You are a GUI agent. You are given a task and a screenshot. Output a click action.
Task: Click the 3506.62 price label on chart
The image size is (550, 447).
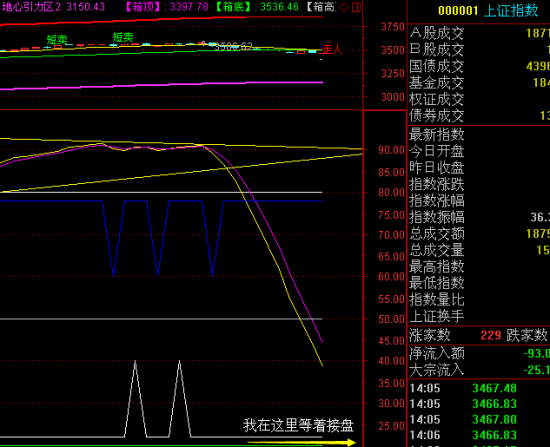tap(233, 46)
